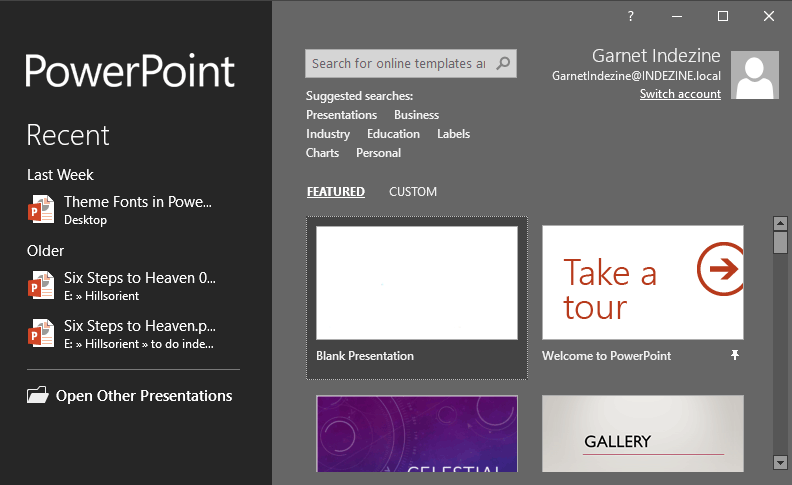
Task: Switch to the FEATURED templates tab
Action: [336, 192]
